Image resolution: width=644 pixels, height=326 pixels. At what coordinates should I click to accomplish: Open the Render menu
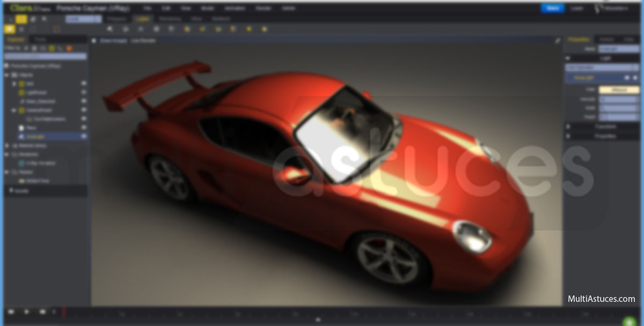click(263, 9)
